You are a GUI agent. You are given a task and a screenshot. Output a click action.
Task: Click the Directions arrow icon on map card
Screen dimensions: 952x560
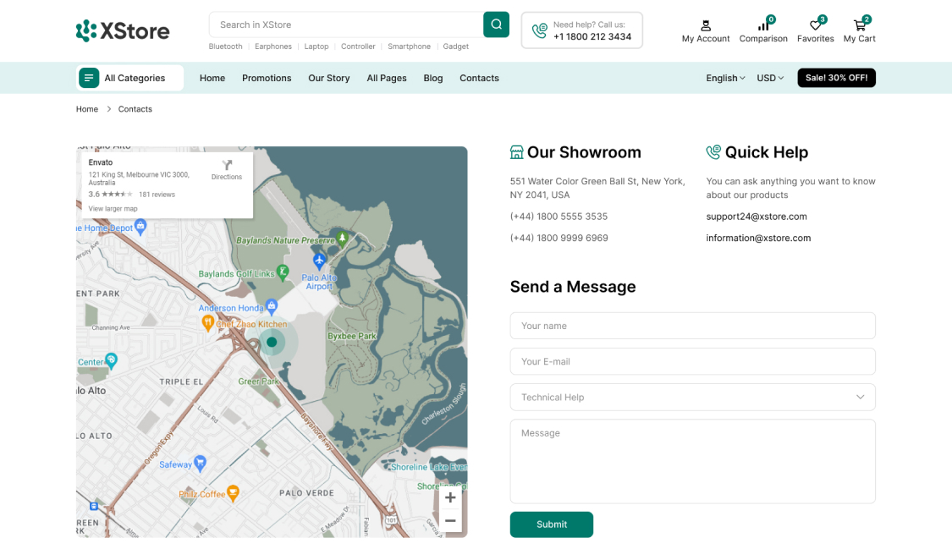(227, 165)
